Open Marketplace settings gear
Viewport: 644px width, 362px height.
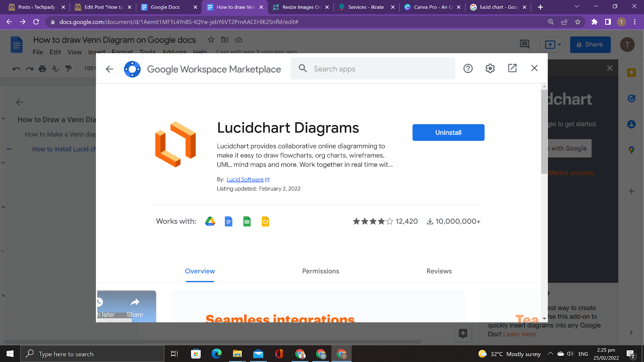click(490, 68)
